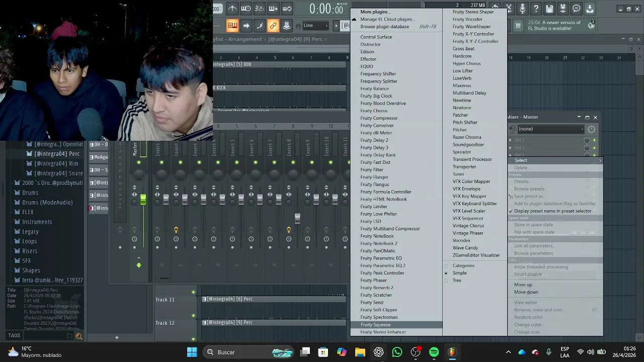Toggle Display preset name in preset selector
Screen dimensions: 644x362
[552, 211]
